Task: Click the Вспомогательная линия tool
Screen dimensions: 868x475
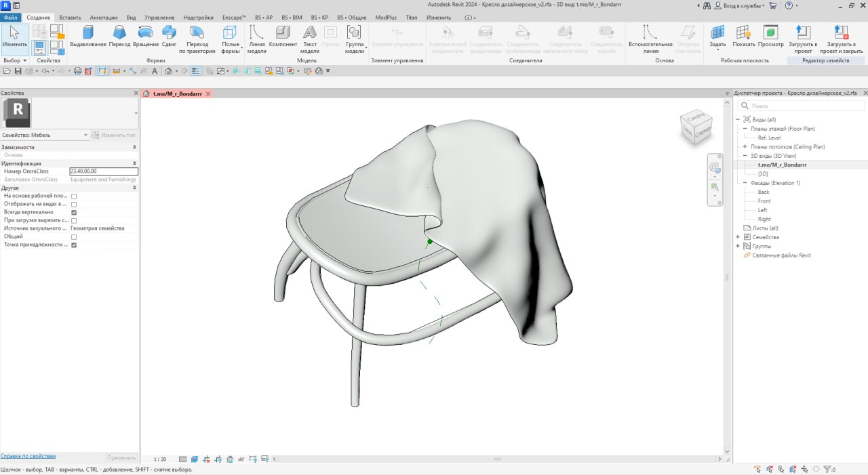Action: coord(649,33)
